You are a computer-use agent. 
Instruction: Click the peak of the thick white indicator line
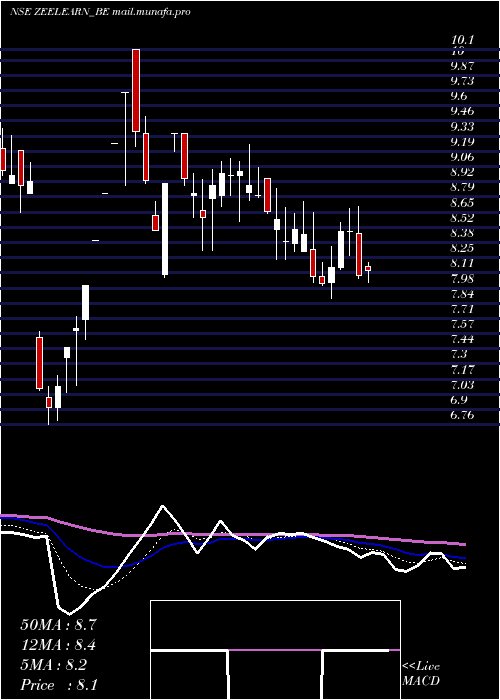point(162,506)
